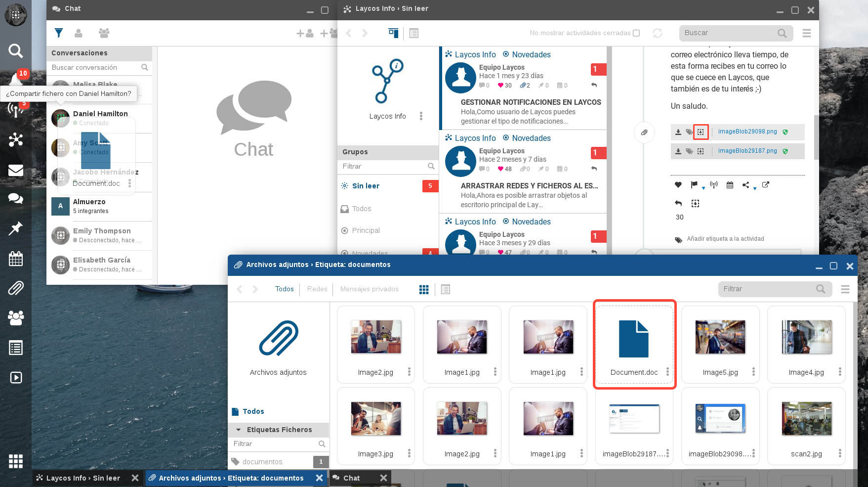The width and height of the screenshot is (868, 487).
Task: Open the search tool in left sidebar
Action: pyautogui.click(x=15, y=50)
